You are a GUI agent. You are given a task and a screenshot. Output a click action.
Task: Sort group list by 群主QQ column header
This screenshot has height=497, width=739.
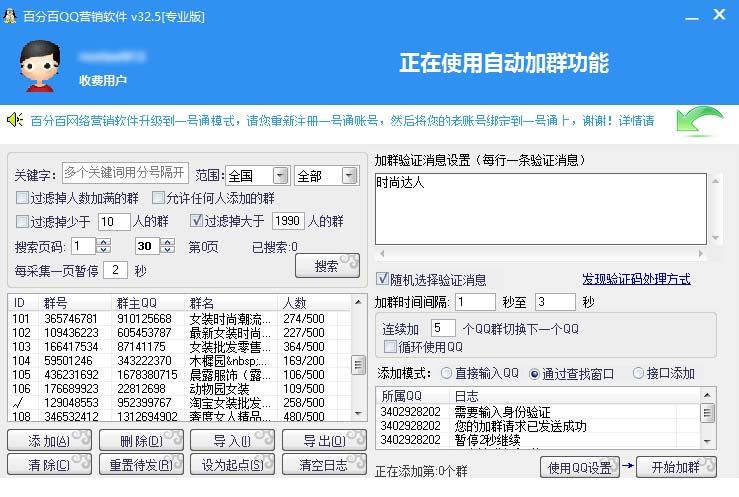[x=148, y=302]
